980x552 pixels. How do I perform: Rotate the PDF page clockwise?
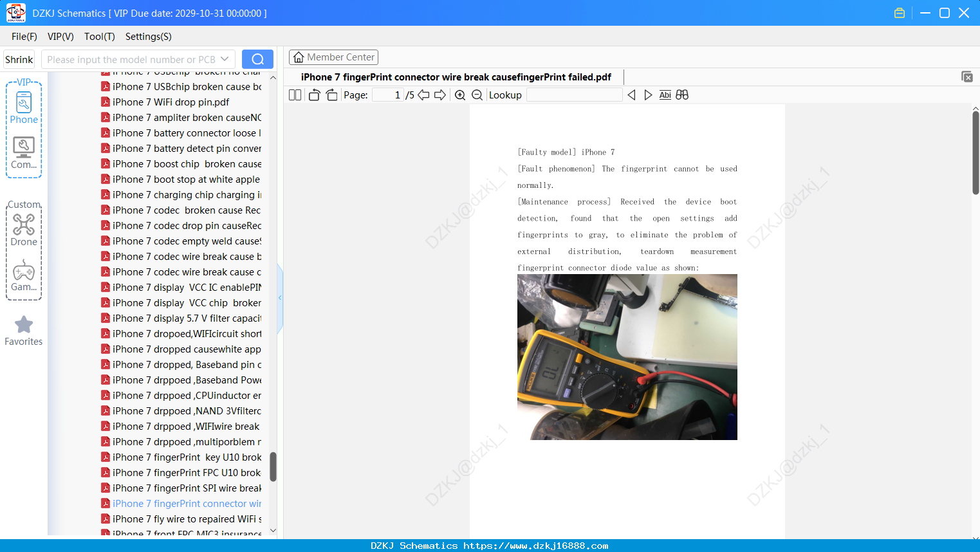332,95
